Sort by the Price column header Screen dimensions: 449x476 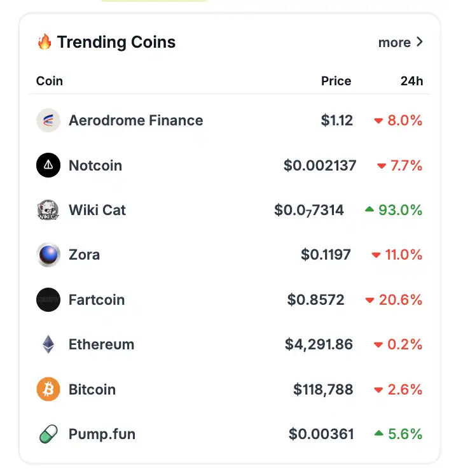[336, 81]
